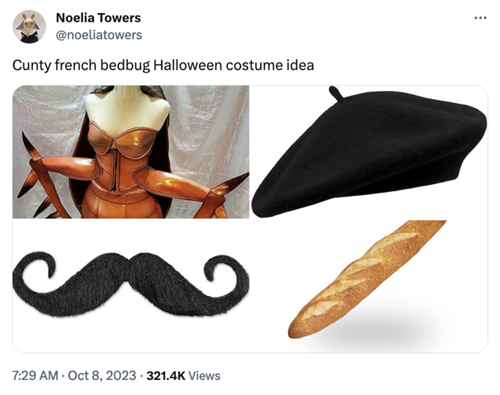This screenshot has height=395, width=500.
Task: Click the 321.4K view count
Action: 166,376
